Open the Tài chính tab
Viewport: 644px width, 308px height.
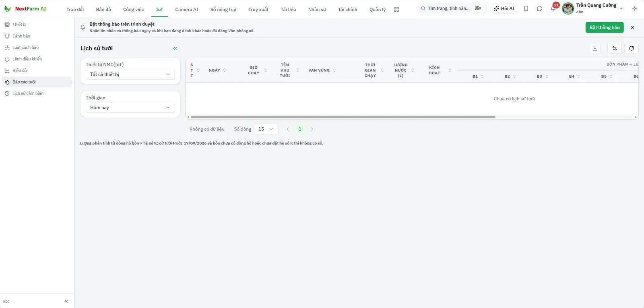(x=348, y=10)
